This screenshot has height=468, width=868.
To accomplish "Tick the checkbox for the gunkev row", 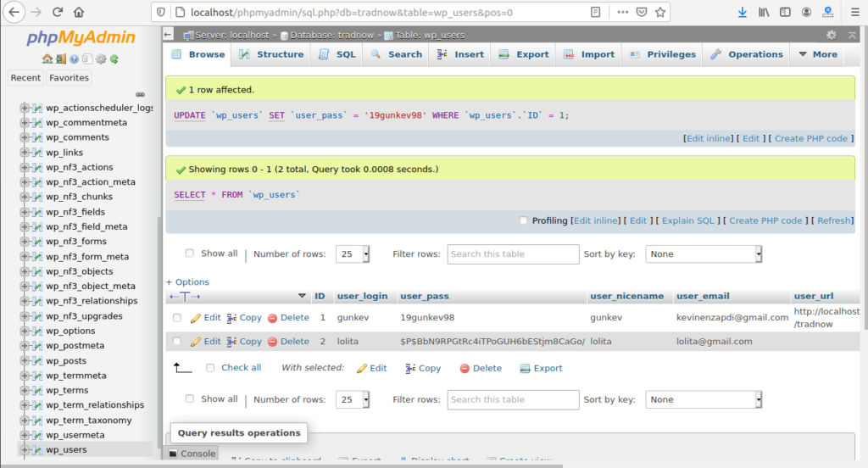I will (177, 318).
